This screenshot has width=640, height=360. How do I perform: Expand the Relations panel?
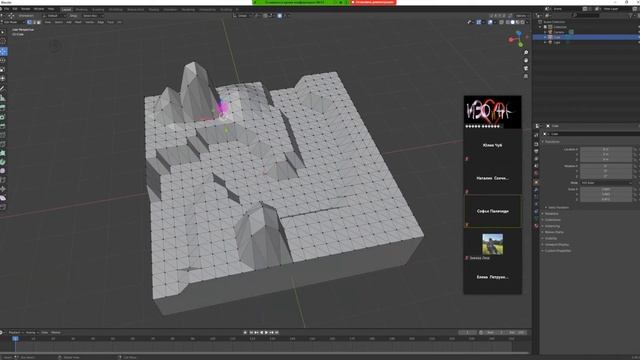coord(551,213)
